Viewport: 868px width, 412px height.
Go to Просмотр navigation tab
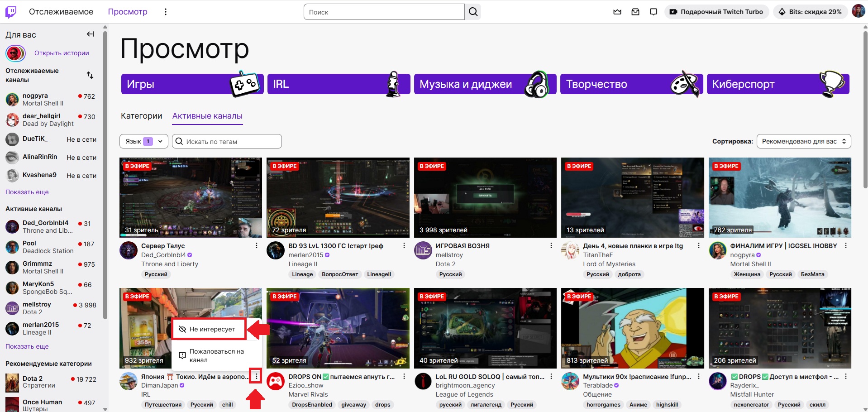coord(128,12)
